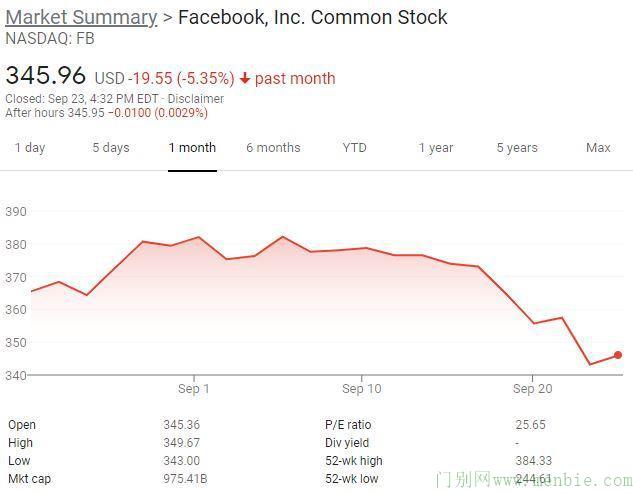Click the 345.96 current price
Image resolution: width=633 pixels, height=494 pixels.
click(x=46, y=76)
